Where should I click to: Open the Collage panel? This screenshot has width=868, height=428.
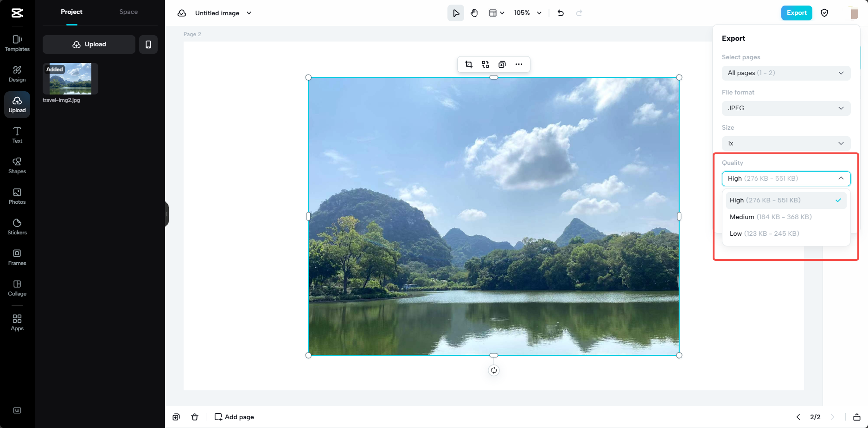tap(17, 288)
